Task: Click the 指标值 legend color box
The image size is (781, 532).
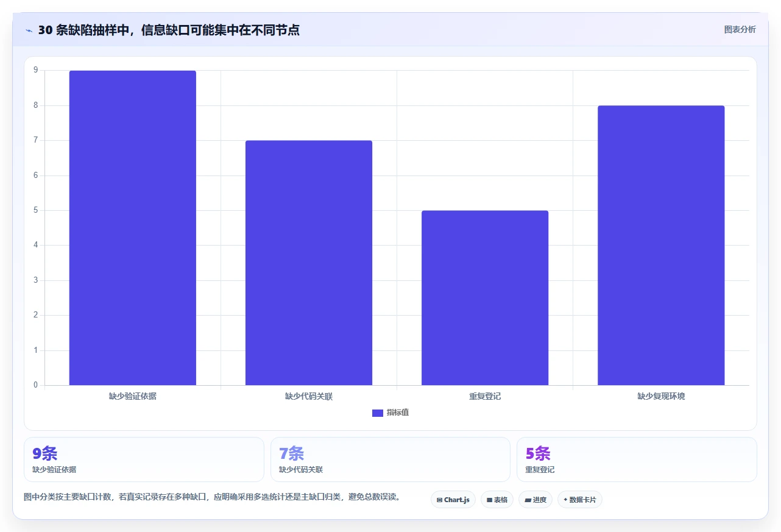Action: pyautogui.click(x=378, y=413)
